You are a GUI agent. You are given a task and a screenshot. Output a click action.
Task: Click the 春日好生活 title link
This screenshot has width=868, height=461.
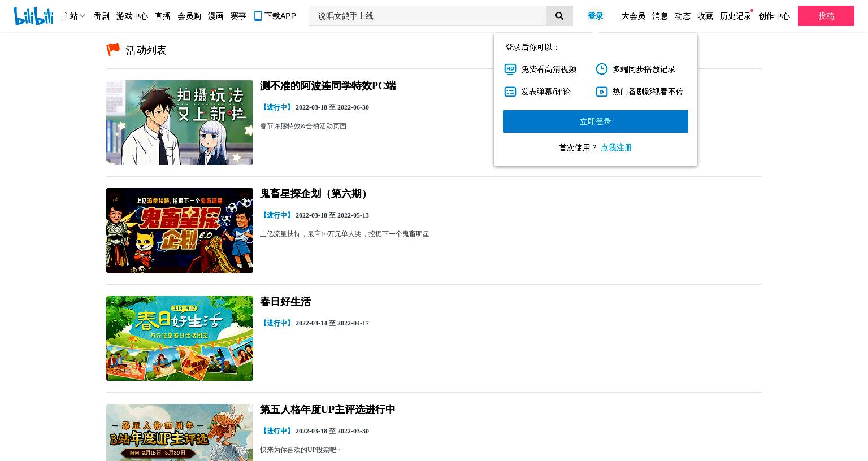click(x=285, y=302)
